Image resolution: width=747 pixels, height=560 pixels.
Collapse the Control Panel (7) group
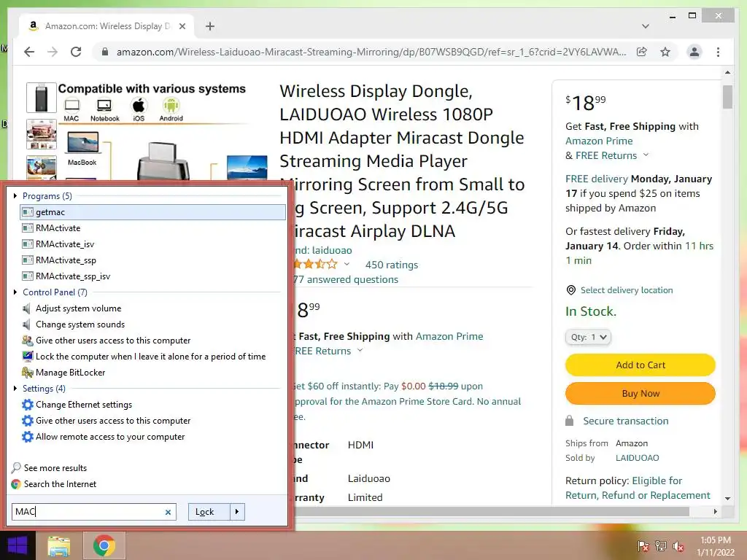15,292
